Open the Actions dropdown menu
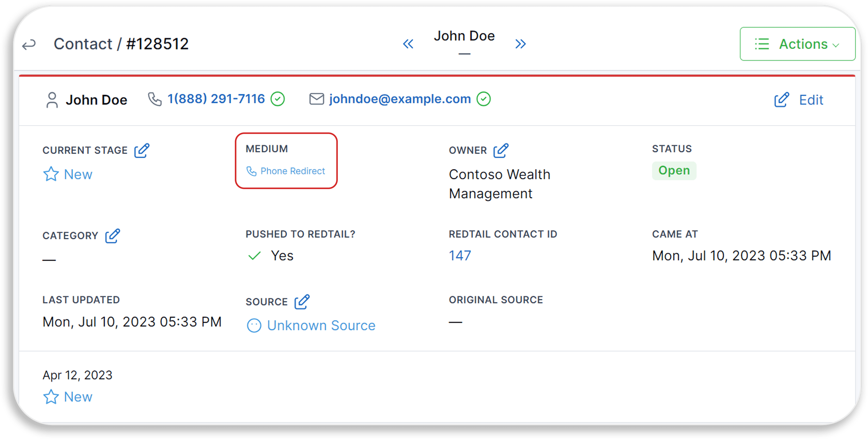868x439 pixels. click(797, 44)
